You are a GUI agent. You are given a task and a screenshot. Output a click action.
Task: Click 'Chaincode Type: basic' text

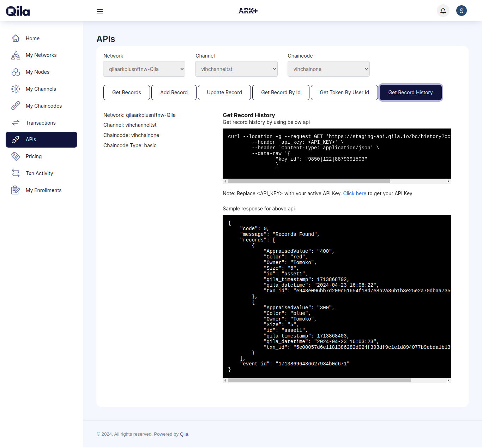[130, 145]
